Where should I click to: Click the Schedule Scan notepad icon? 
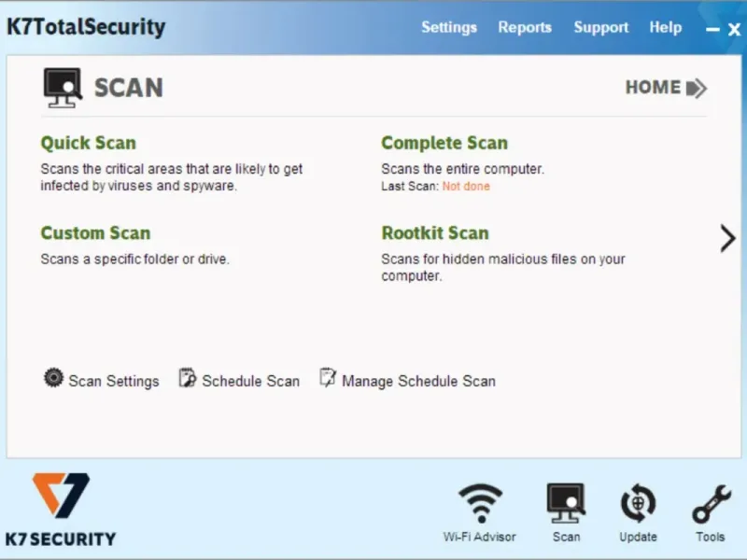pos(187,378)
